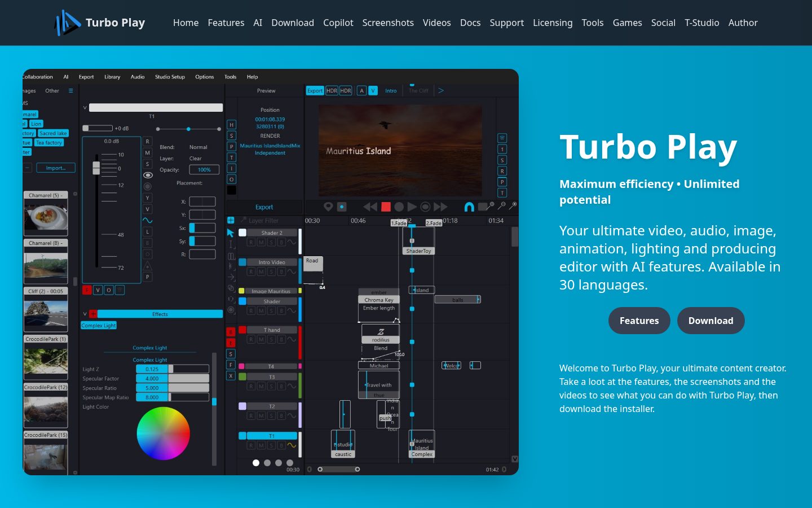
Task: Click the I button left of preview
Action: coord(231,168)
